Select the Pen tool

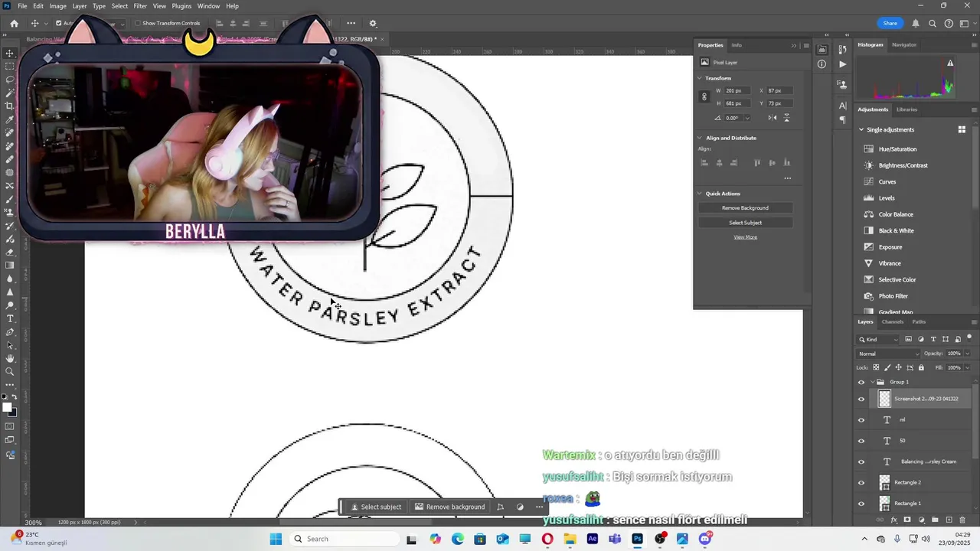point(10,332)
